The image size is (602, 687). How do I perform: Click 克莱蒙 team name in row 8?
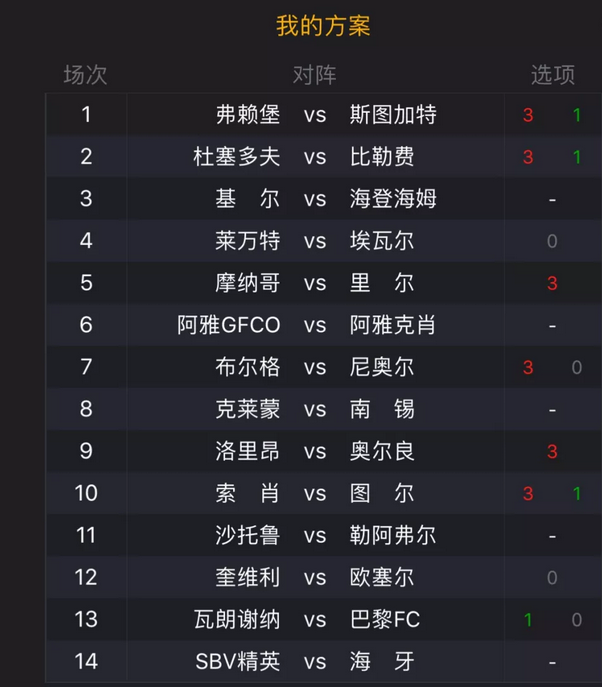(x=248, y=409)
